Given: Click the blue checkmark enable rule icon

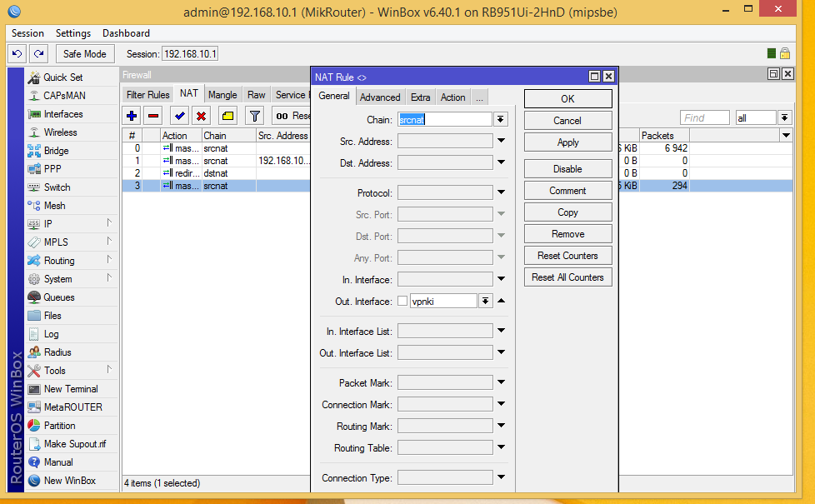Looking at the screenshot, I should tap(180, 116).
